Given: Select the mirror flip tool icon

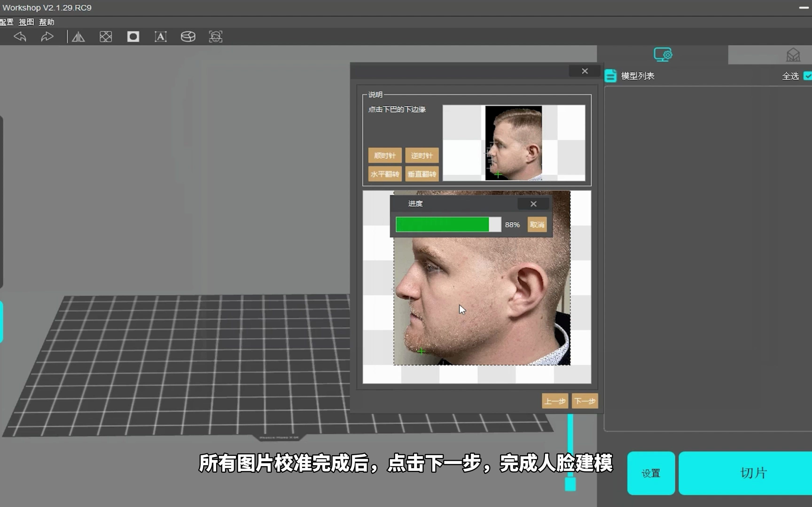Looking at the screenshot, I should point(78,37).
